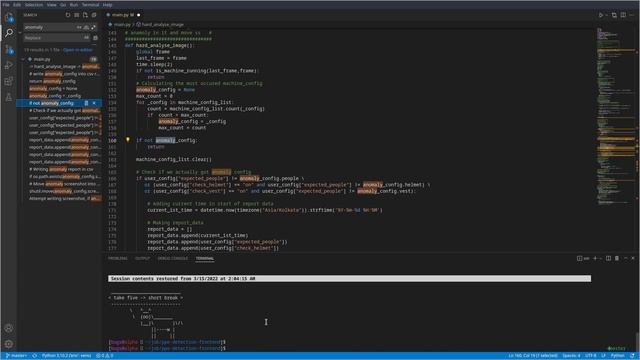Toggle Use Regular Expression in search field
This screenshot has height=360, width=640.
(x=93, y=27)
